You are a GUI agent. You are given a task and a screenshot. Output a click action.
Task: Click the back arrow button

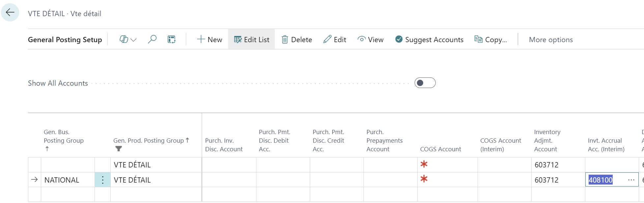10,13
